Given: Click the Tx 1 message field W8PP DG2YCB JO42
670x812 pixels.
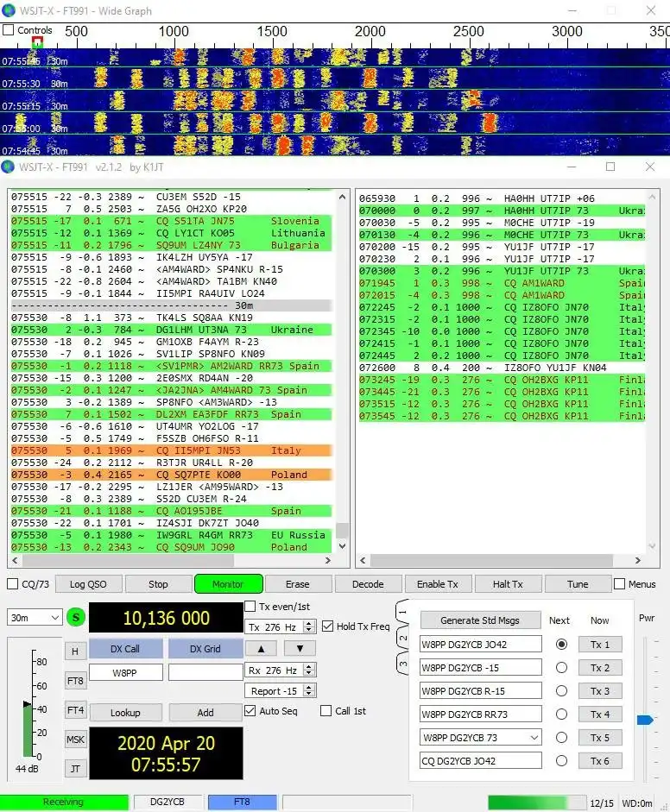Looking at the screenshot, I should (x=480, y=645).
